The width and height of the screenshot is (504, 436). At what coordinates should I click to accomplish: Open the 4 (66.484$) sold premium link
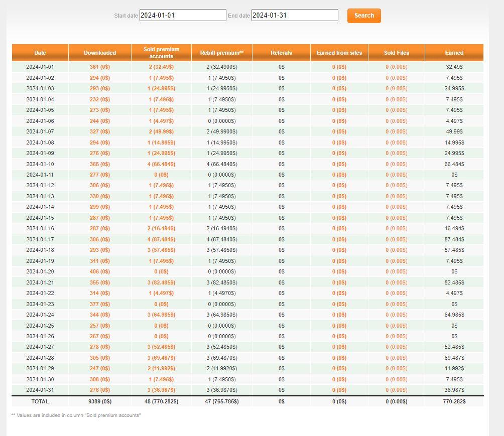coord(161,164)
